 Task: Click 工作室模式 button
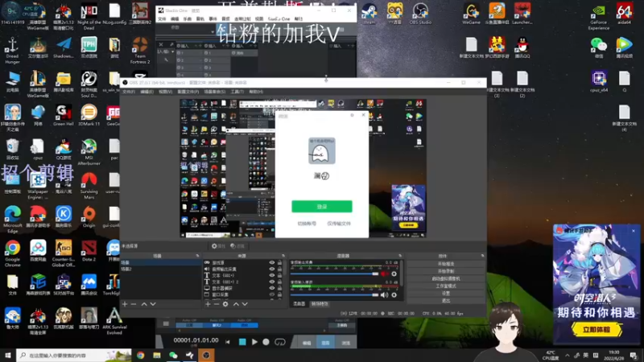(x=446, y=286)
